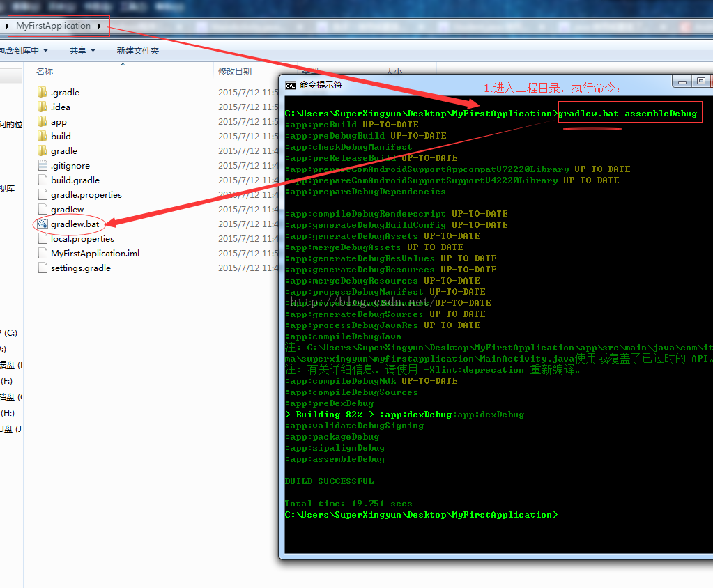Open the 包含到库中 dropdown

(24, 50)
